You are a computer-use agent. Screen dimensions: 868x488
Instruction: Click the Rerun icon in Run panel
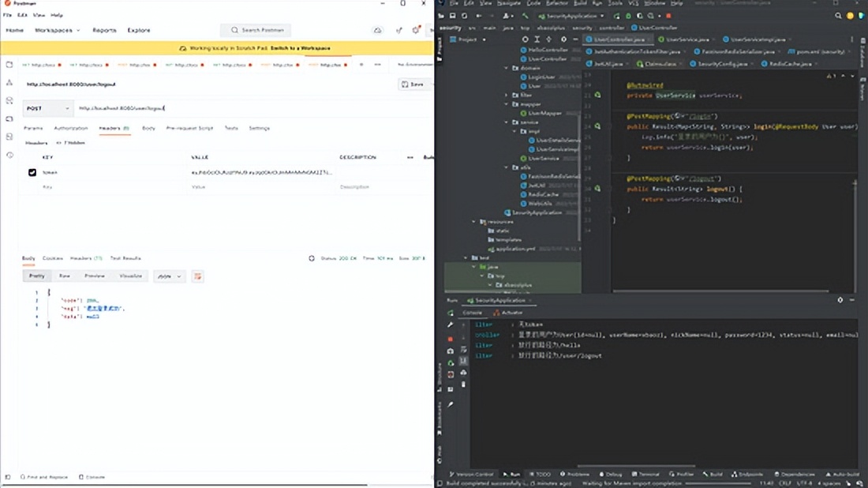[450, 313]
